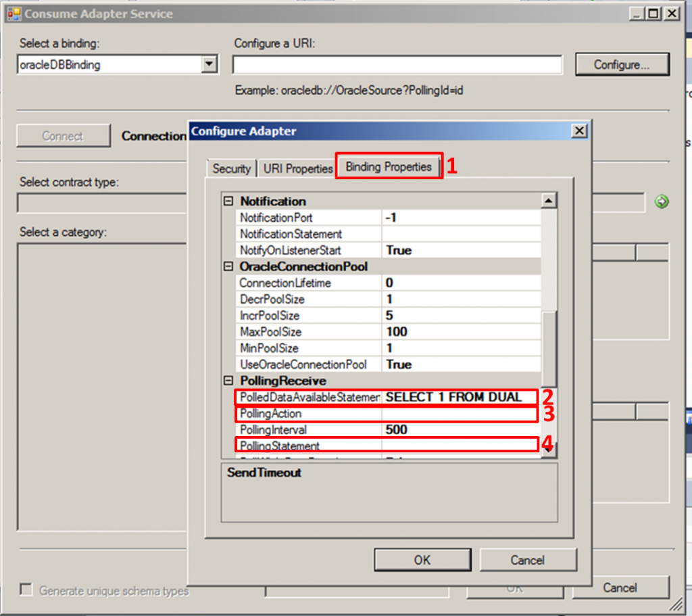Select the UseOracleConnectionPool property name
Viewport: 692px width, 616px height.
coord(303,364)
